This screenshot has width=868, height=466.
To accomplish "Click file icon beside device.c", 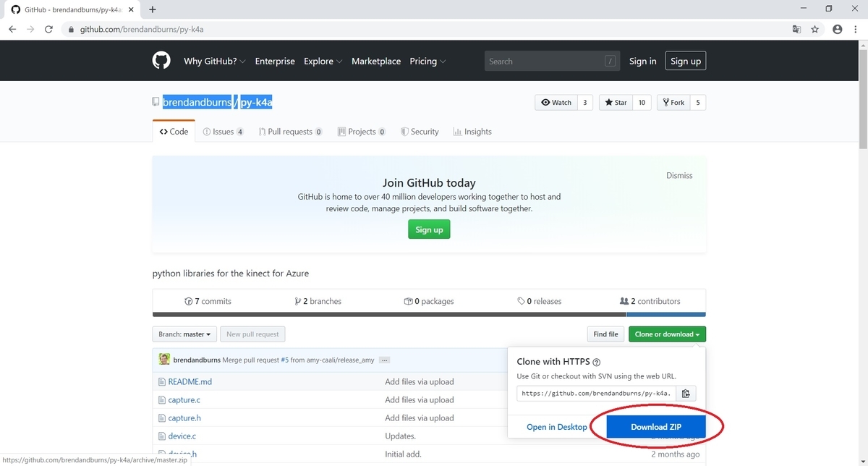I will point(162,436).
